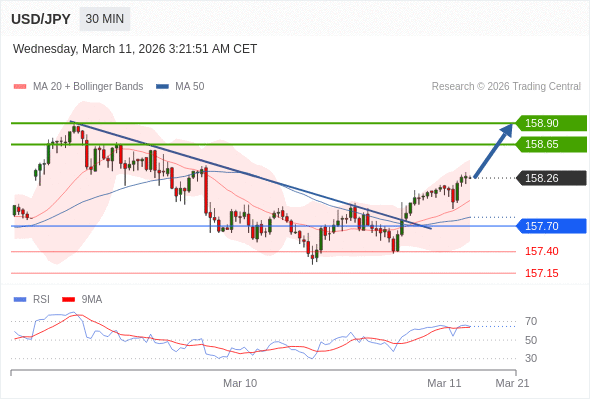The image size is (590, 400).
Task: Click the Mar 11 date axis label
Action: [444, 383]
